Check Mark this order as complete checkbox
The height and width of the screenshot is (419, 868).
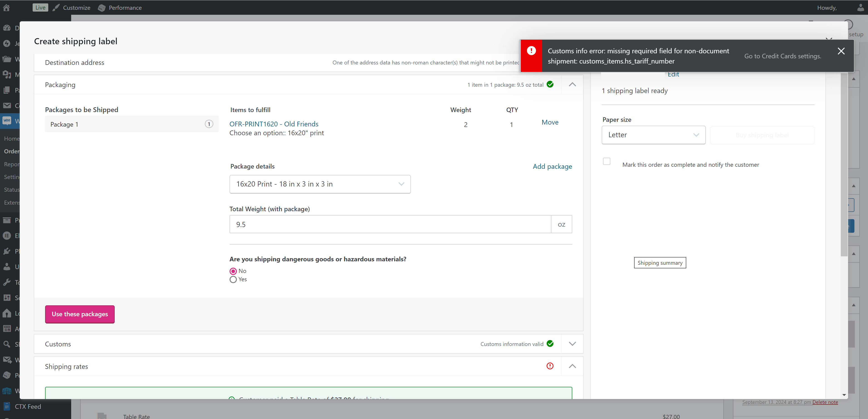(606, 161)
